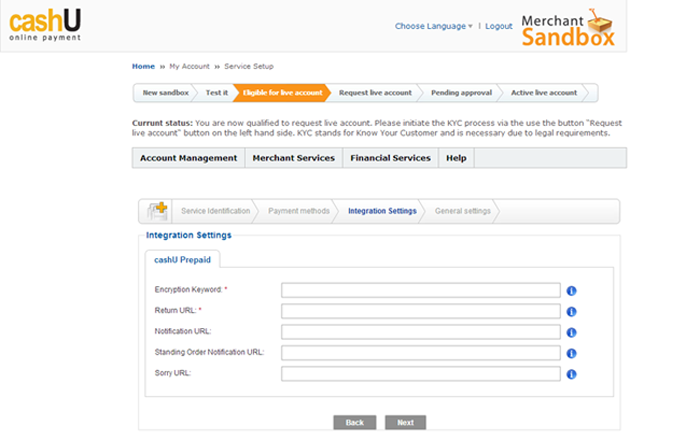Go to General settings wizard step
Viewport: 700px width, 440px height.
[462, 211]
